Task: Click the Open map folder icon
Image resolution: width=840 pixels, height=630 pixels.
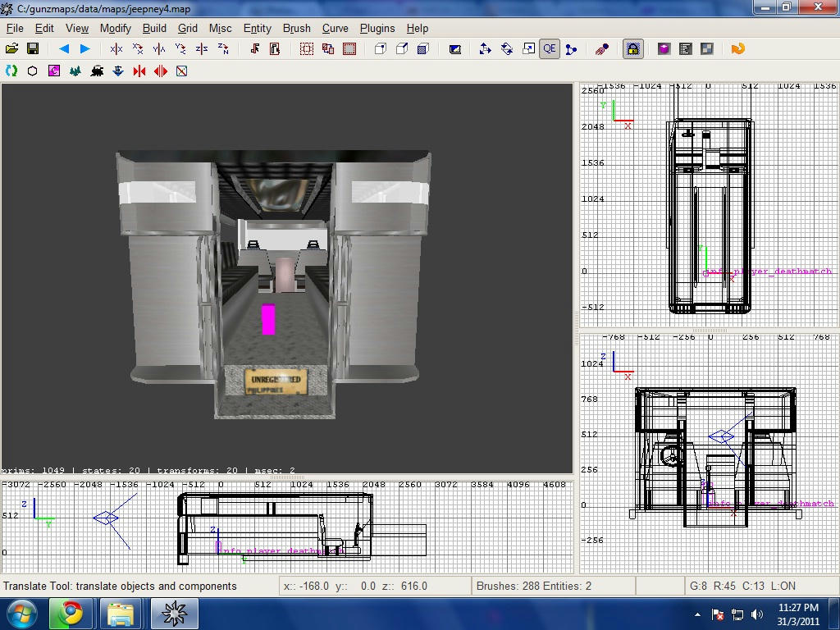Action: [11, 49]
